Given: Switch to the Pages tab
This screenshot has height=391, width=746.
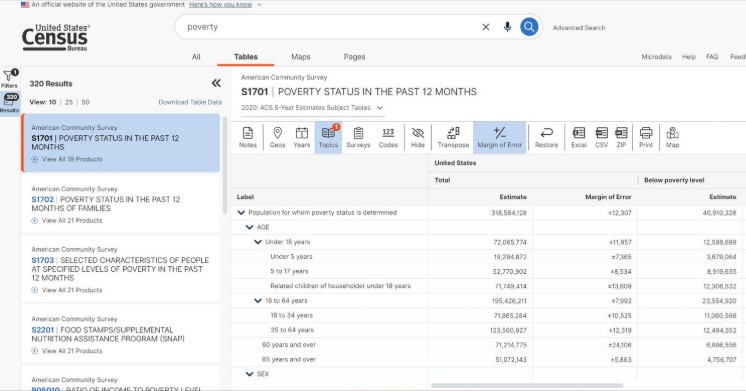Looking at the screenshot, I should [x=354, y=57].
